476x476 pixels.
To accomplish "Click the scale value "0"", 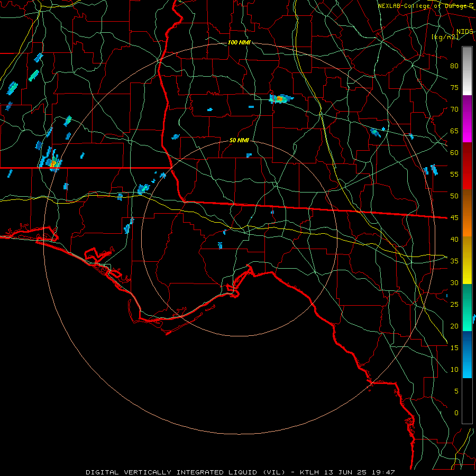I will (456, 413).
